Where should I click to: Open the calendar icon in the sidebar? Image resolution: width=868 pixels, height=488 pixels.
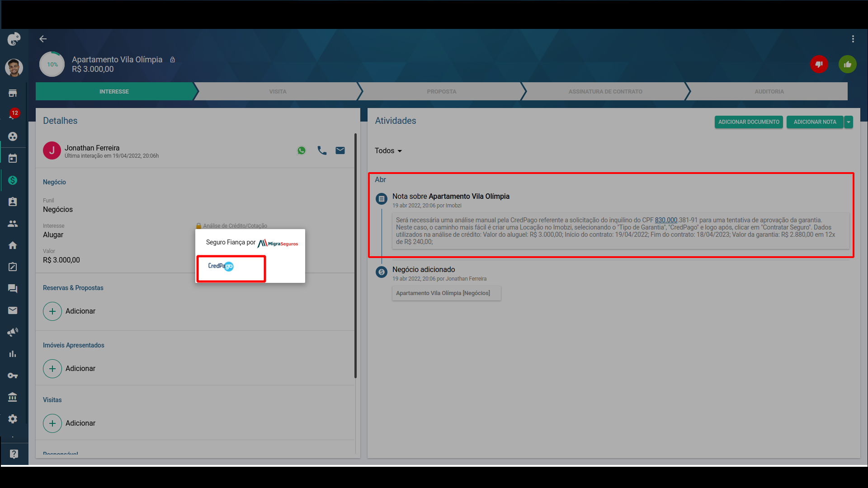tap(13, 158)
